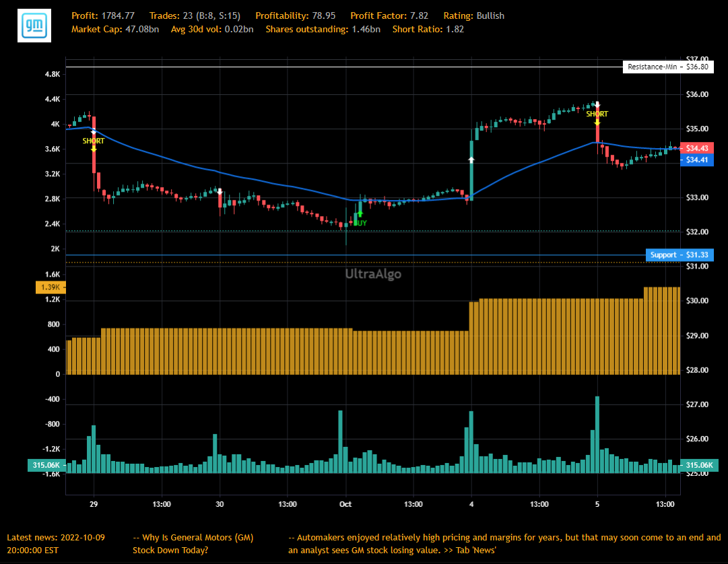Viewport: 728px width, 564px height.
Task: Click the $32.00 price axis label
Action: tap(697, 232)
